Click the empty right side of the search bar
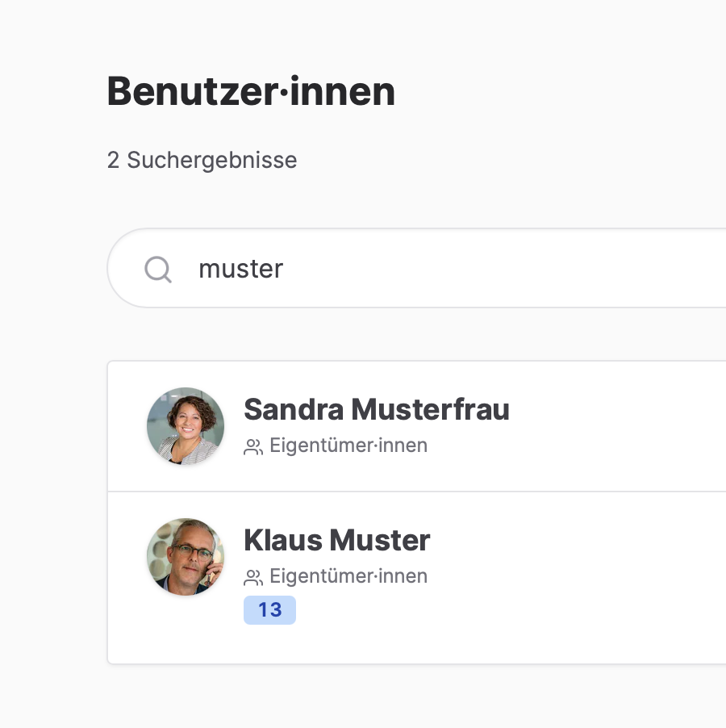The image size is (726, 728). pos(629,269)
